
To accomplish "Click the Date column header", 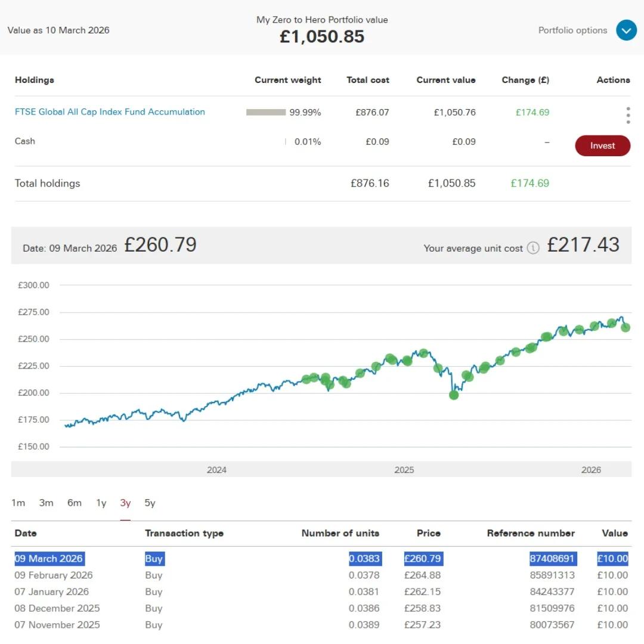I will (26, 533).
